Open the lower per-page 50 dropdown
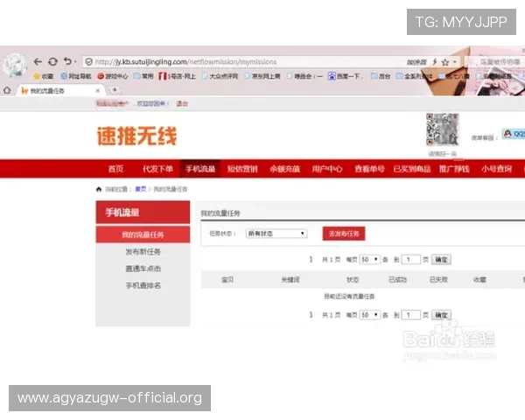This screenshot has width=525, height=420. (369, 315)
